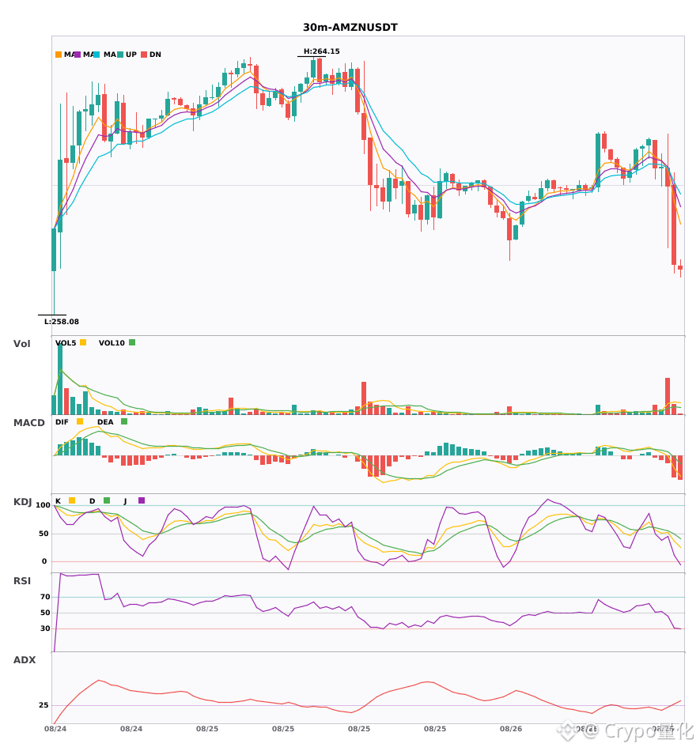
Task: Click the RSI axis value 30
Action: [45, 628]
